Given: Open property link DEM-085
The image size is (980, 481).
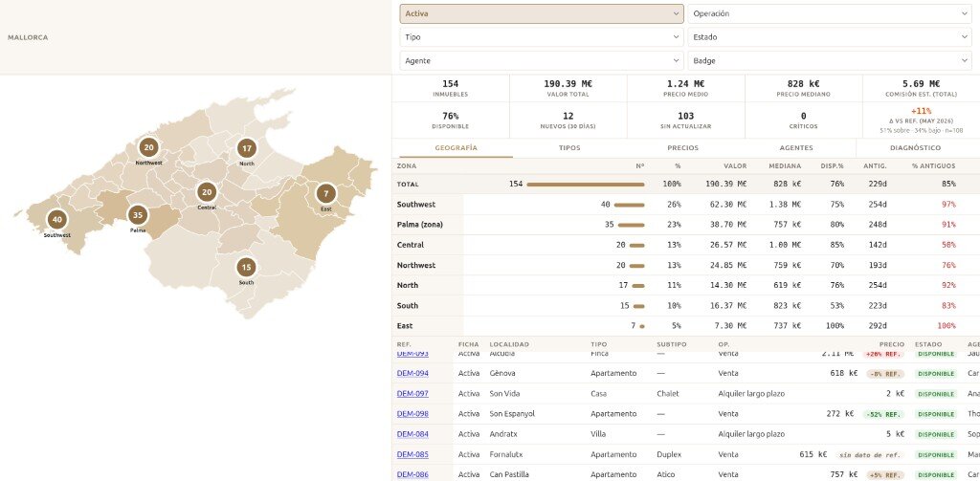Looking at the screenshot, I should pyautogui.click(x=412, y=455).
